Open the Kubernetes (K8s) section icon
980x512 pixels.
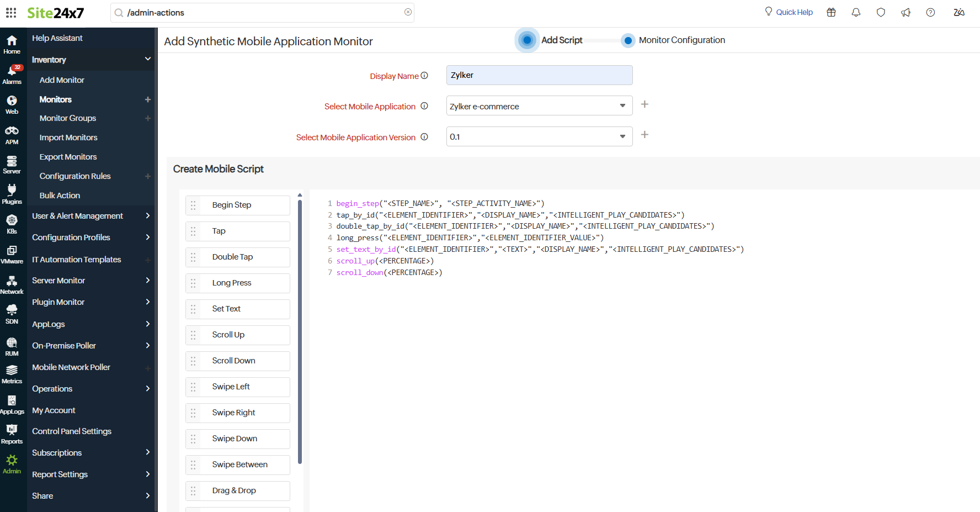pos(12,221)
